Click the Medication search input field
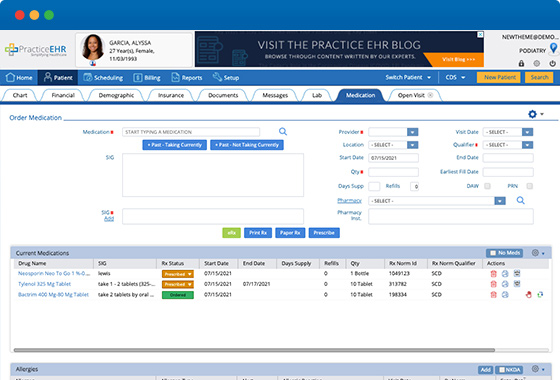The height and width of the screenshot is (380, 560). point(191,132)
